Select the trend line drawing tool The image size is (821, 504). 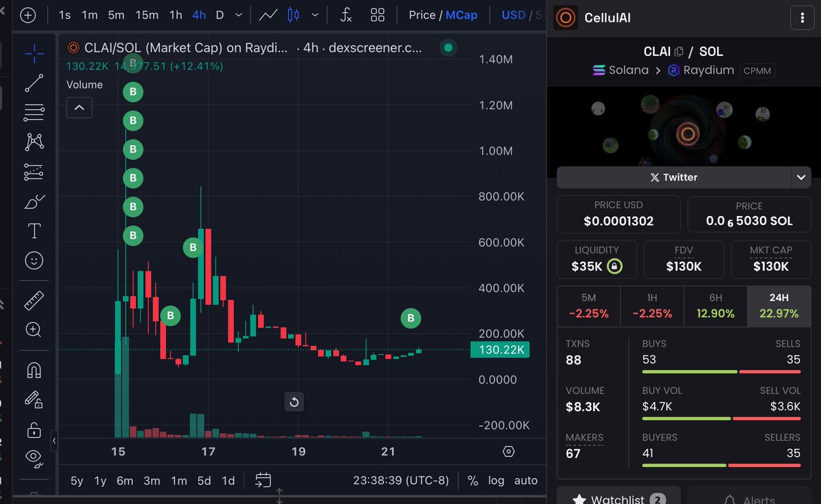point(34,83)
